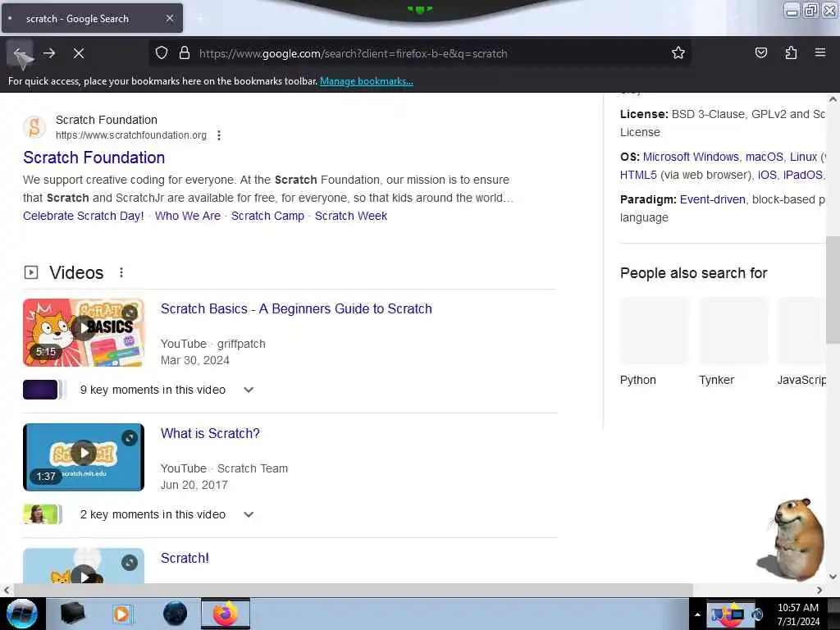Click the 2 key moments preview thumbnail
The width and height of the screenshot is (840, 630).
42,515
